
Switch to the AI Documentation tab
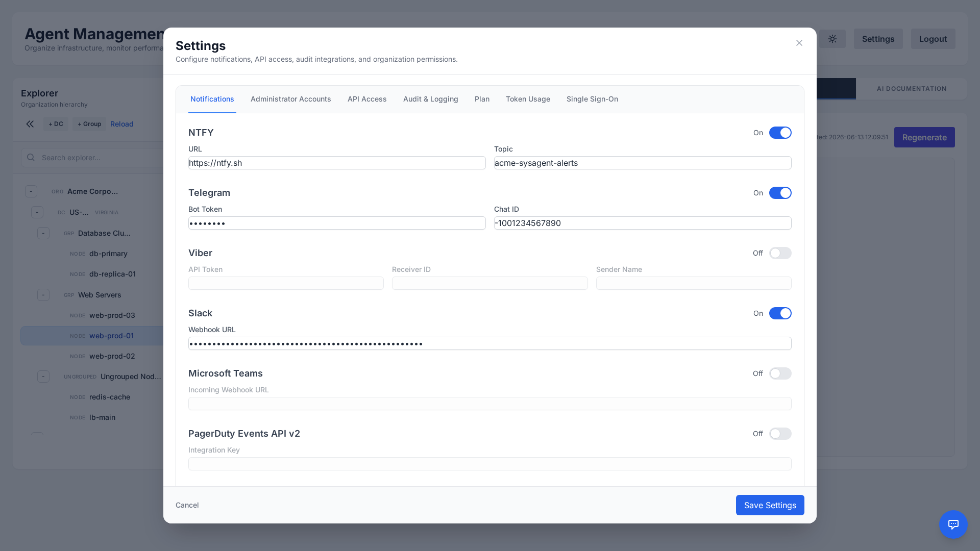pos(912,89)
